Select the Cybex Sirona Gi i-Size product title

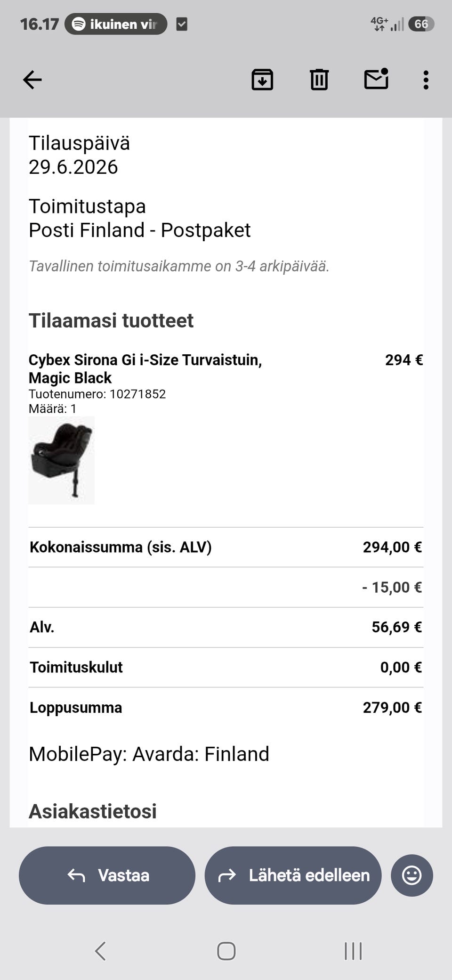(145, 369)
